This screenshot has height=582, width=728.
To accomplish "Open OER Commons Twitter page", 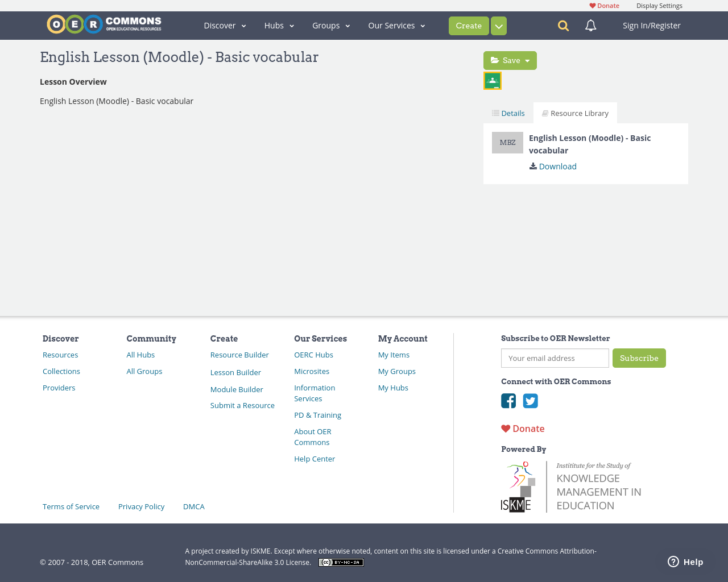I will coord(530,401).
